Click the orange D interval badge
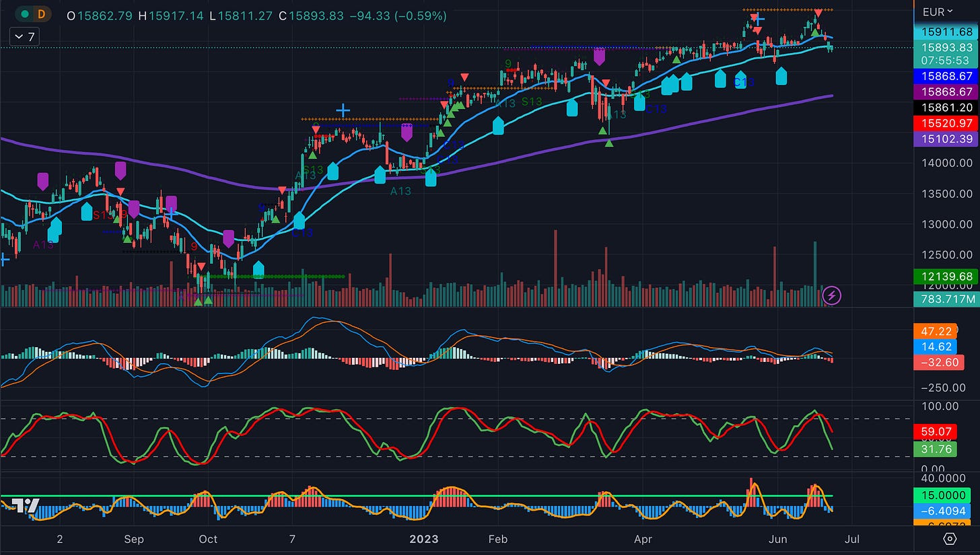 (x=42, y=13)
